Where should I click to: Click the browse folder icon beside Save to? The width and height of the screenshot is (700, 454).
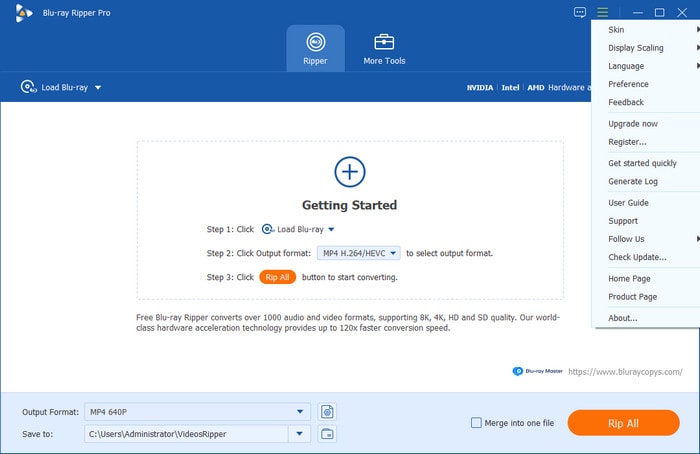coord(327,433)
